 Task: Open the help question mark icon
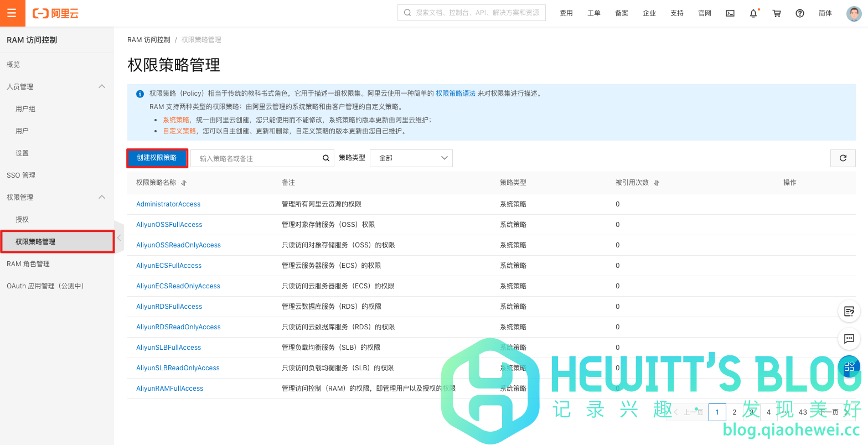(x=800, y=13)
